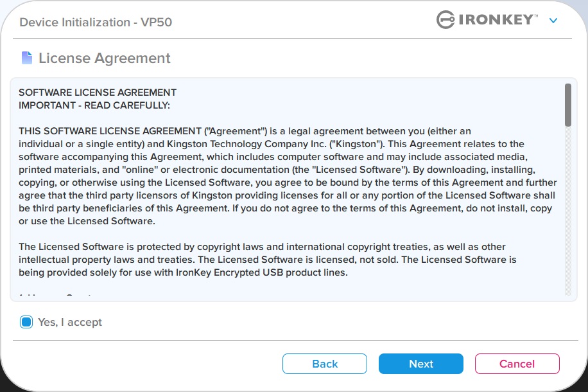The height and width of the screenshot is (392, 588).
Task: Click the 'Yes, I accept' label text
Action: 70,322
